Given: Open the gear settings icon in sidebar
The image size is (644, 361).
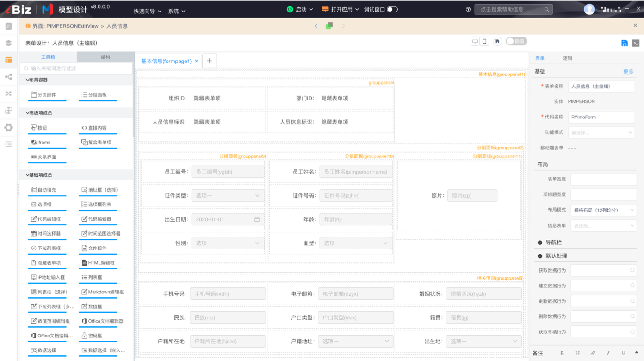Looking at the screenshot, I should tap(8, 128).
